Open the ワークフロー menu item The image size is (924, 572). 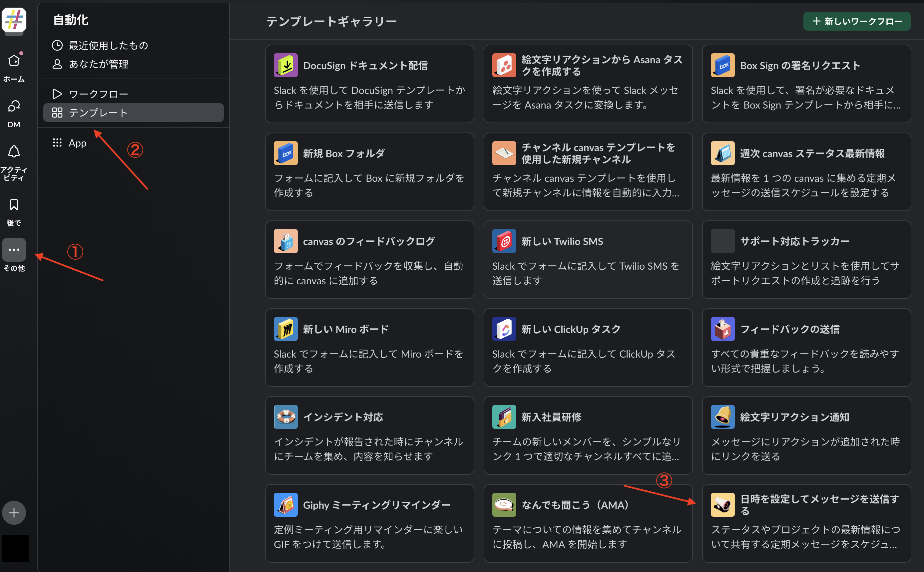(x=98, y=93)
